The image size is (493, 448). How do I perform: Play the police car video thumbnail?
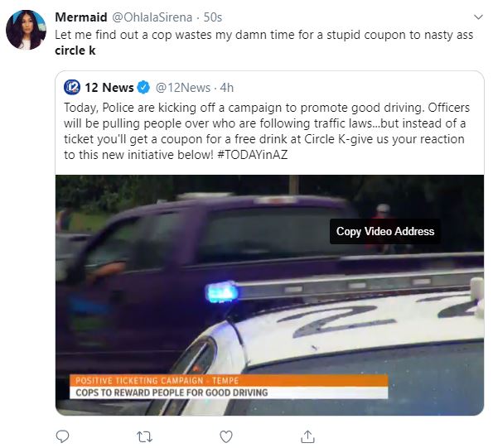270,295
